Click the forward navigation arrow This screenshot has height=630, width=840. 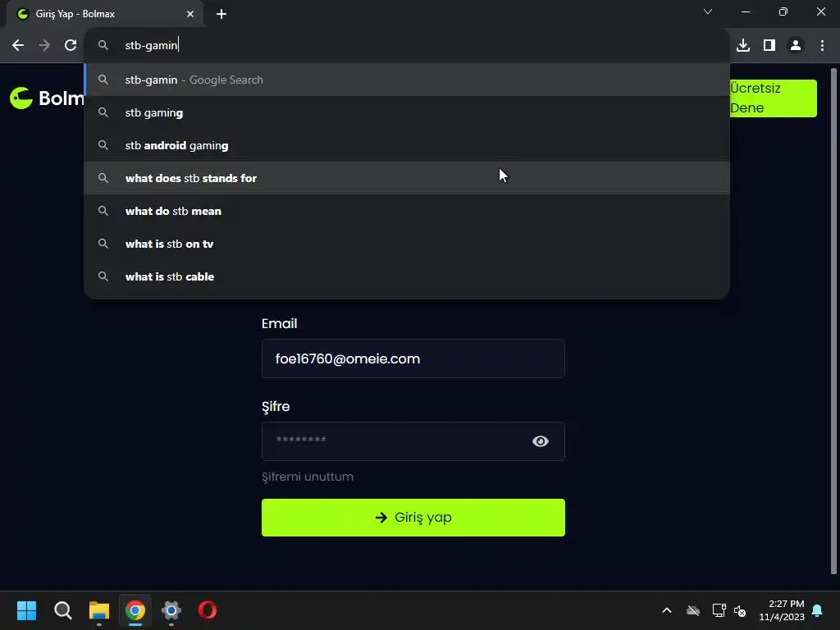[x=44, y=46]
